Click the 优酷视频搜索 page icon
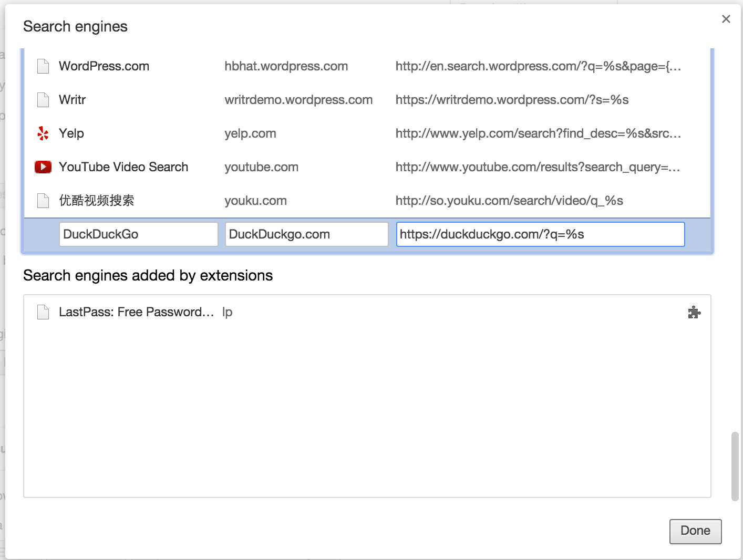The width and height of the screenshot is (743, 560). point(43,201)
